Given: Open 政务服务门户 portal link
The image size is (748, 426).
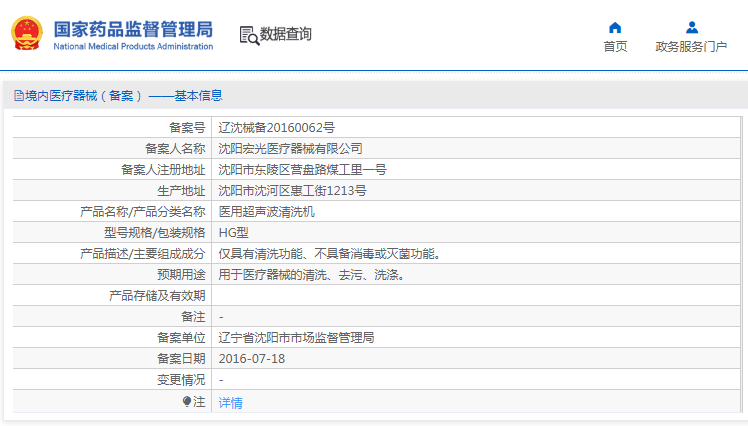Looking at the screenshot, I should pyautogui.click(x=691, y=47).
